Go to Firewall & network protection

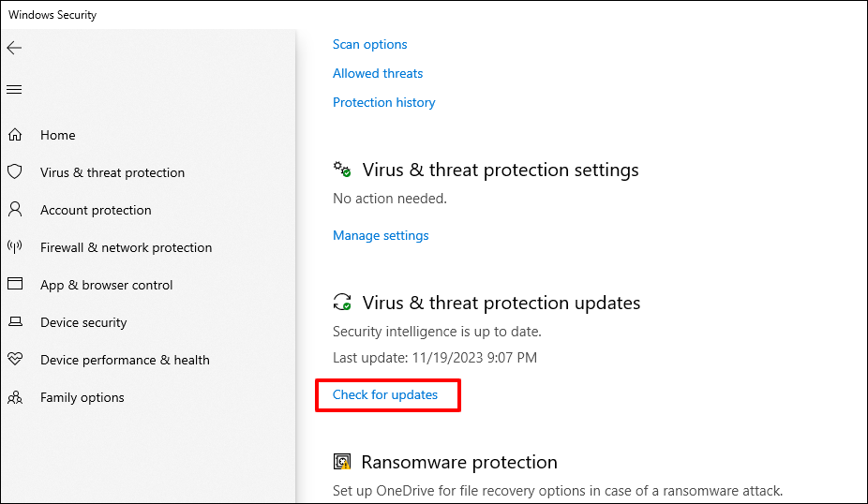coord(126,247)
